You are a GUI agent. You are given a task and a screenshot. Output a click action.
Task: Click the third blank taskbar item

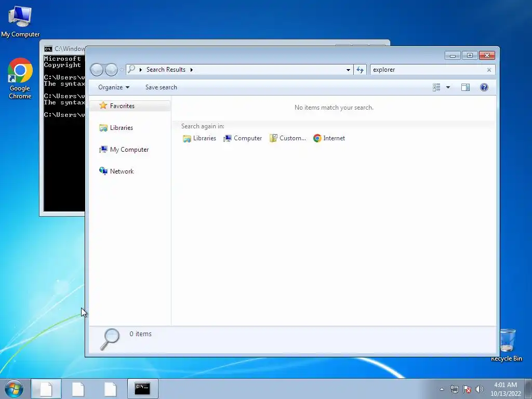[x=110, y=389]
